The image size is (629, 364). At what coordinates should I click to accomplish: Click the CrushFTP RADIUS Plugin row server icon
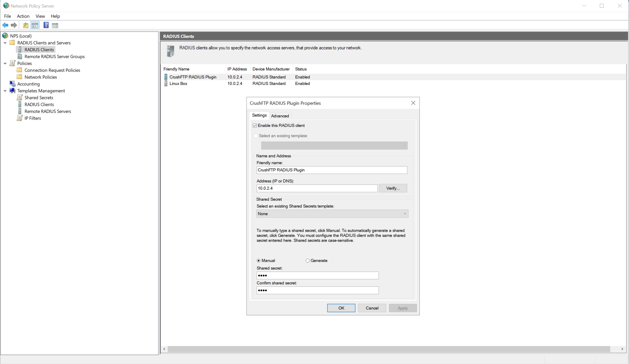click(x=166, y=77)
